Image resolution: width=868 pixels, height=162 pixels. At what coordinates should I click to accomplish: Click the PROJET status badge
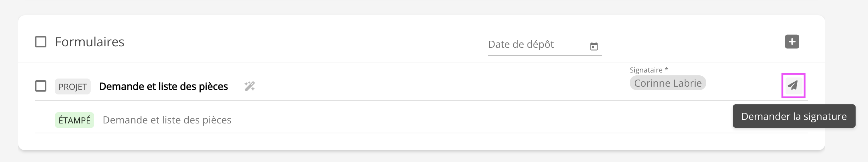click(73, 87)
